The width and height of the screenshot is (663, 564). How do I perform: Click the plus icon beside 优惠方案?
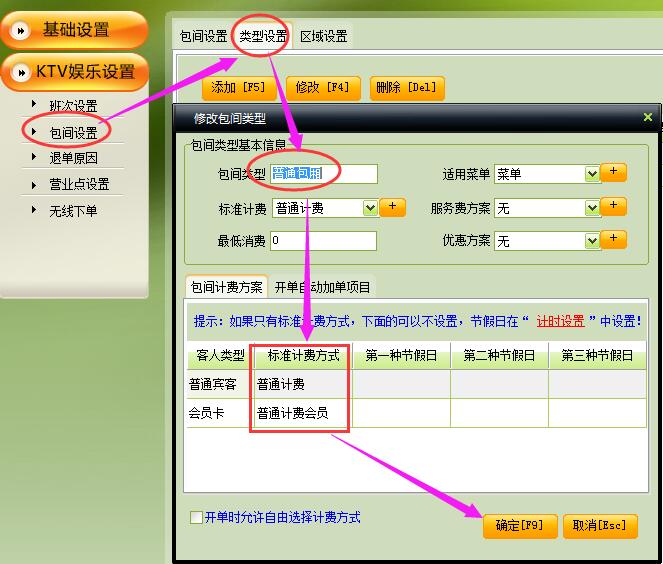pos(614,240)
